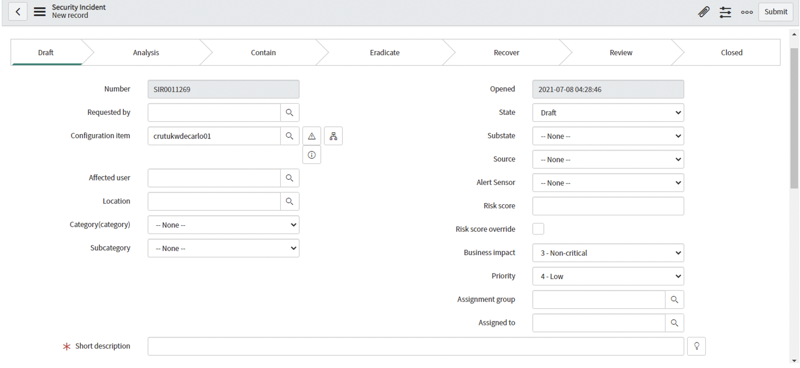Click into the Assignment group field
Screen dimensions: 800x368
coord(599,300)
